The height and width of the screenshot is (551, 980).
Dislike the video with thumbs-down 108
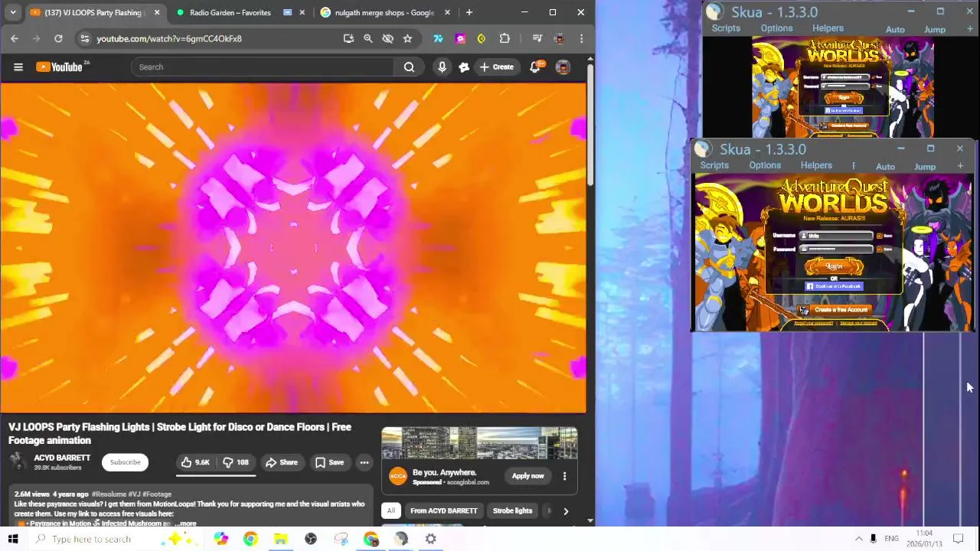click(236, 462)
